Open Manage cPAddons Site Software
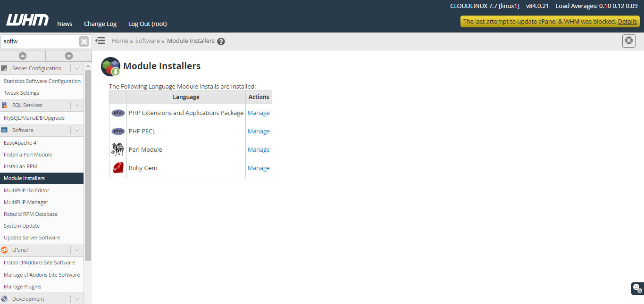The width and height of the screenshot is (644, 304). click(42, 275)
